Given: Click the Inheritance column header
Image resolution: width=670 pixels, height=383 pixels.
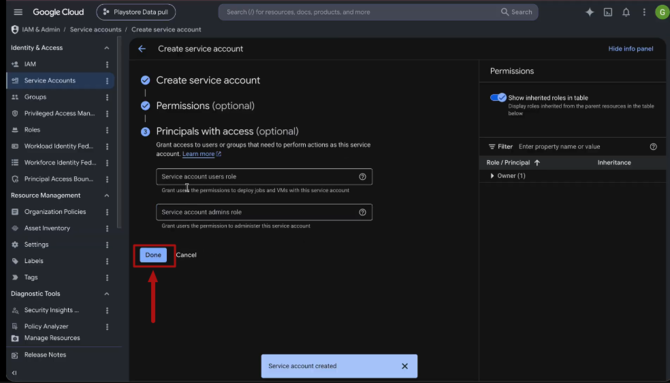Looking at the screenshot, I should point(614,162).
